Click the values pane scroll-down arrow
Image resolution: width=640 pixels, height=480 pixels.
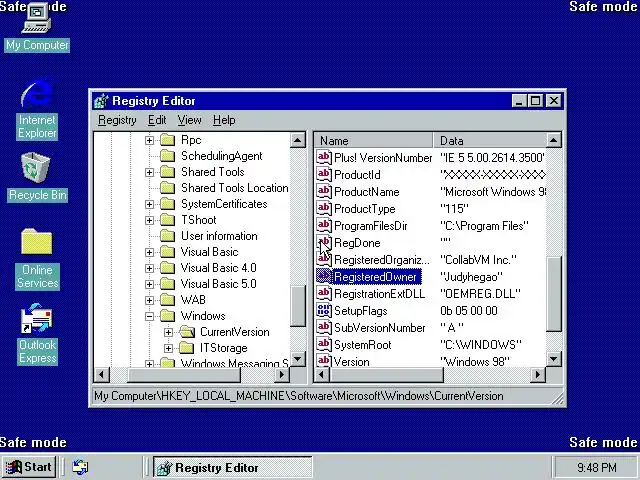click(x=553, y=359)
